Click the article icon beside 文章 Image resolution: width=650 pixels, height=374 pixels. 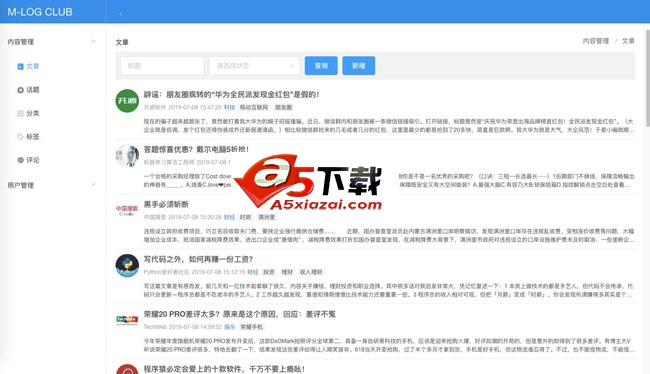tap(20, 66)
